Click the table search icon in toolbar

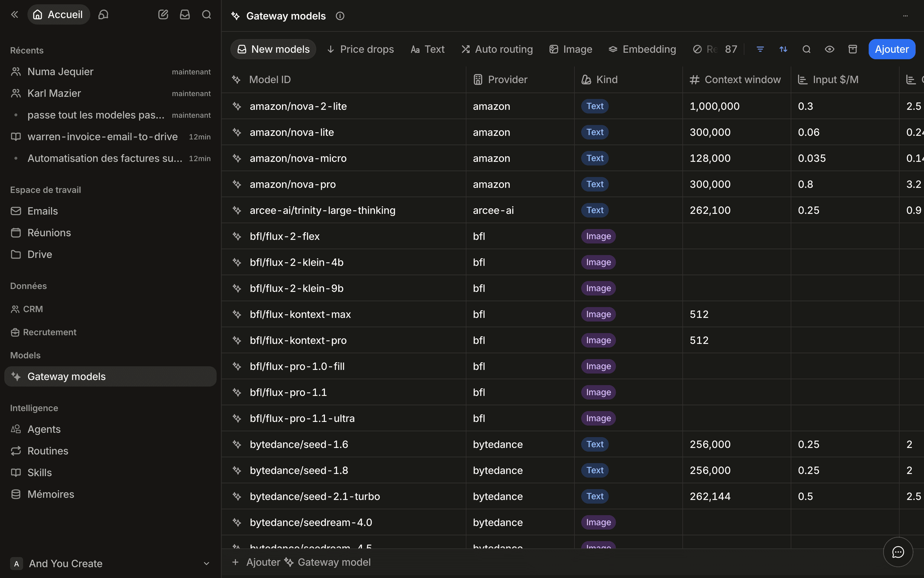(x=806, y=49)
